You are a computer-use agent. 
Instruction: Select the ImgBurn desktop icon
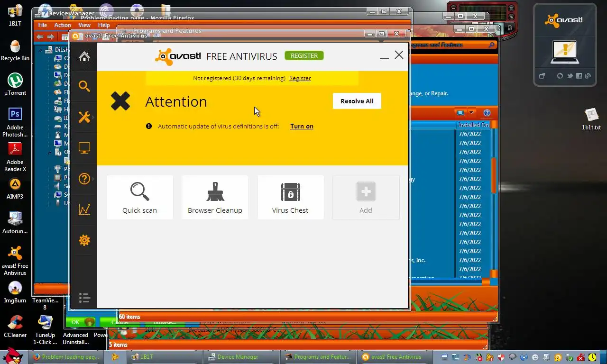tap(15, 292)
